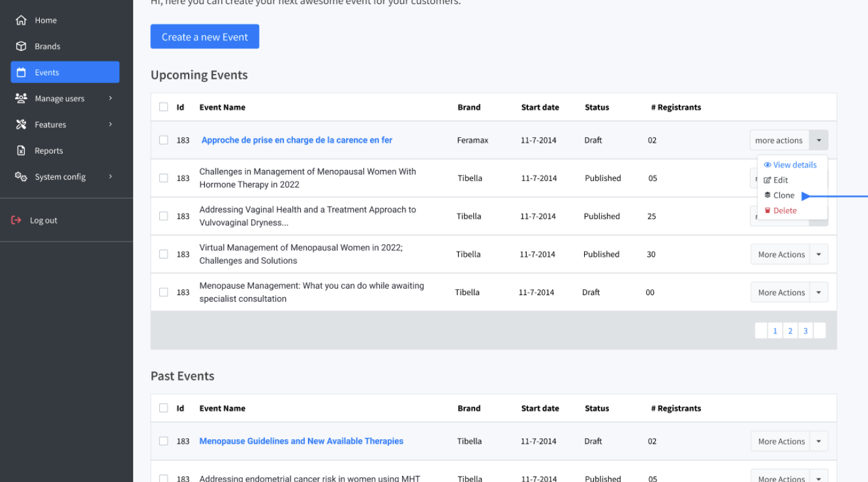The image size is (868, 482).
Task: Tick the Past Events select-all header checkbox
Action: point(163,408)
